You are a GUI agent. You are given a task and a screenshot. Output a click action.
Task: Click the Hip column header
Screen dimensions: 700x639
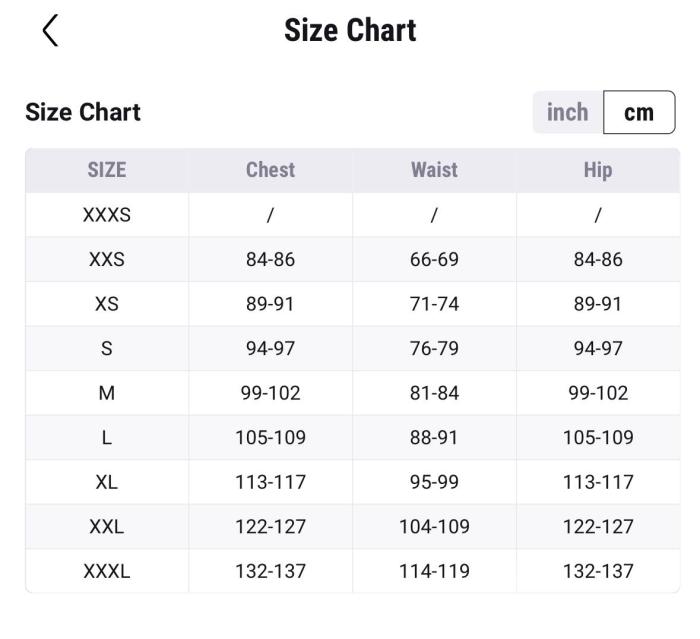[598, 170]
